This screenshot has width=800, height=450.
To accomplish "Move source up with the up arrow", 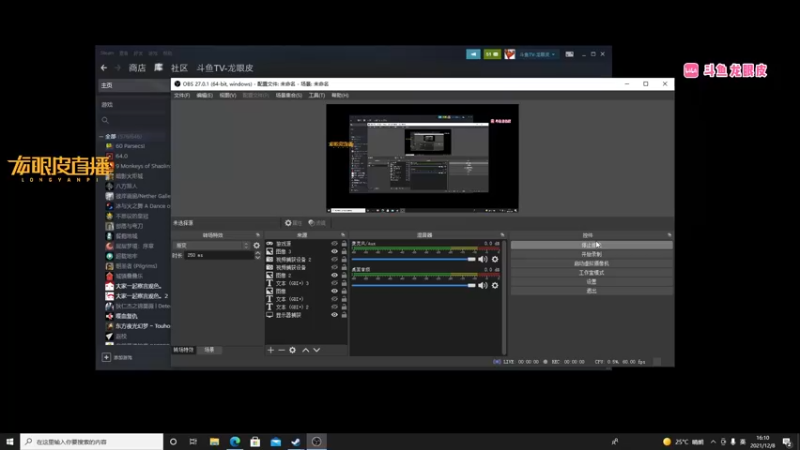I will (x=306, y=350).
